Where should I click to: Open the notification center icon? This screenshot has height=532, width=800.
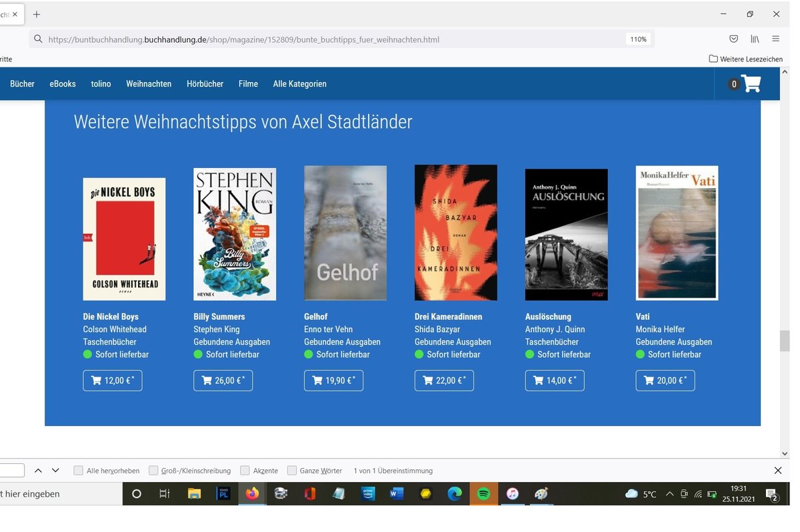click(772, 494)
